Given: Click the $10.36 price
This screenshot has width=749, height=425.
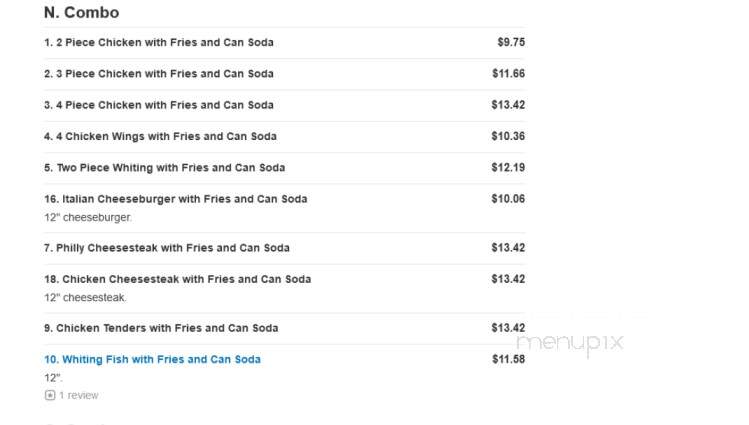Looking at the screenshot, I should click(x=508, y=136).
